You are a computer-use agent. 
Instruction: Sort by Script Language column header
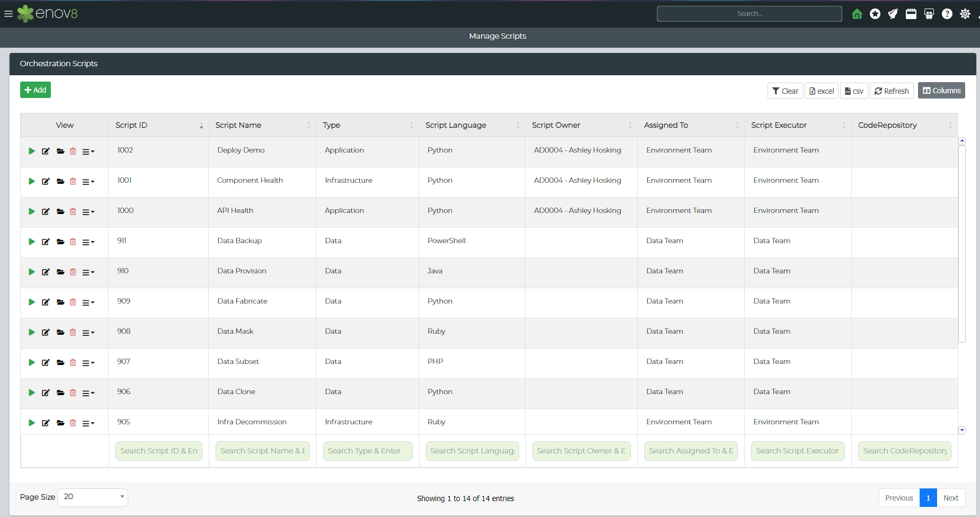pyautogui.click(x=472, y=126)
